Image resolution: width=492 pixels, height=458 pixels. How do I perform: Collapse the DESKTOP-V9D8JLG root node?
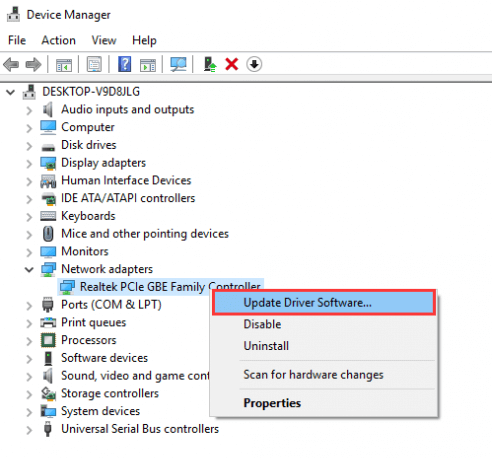(11, 92)
